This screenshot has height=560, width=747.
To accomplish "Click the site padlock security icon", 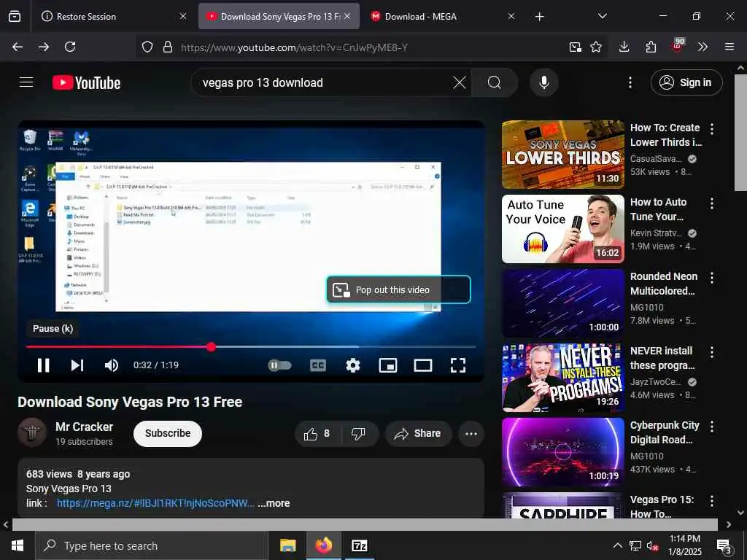I will 168,47.
